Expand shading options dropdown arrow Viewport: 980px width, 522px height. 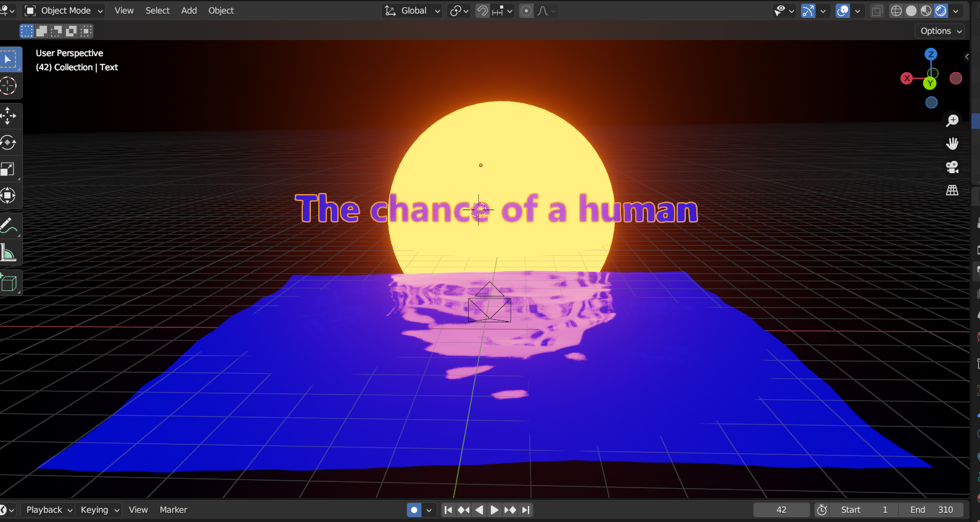[956, 10]
